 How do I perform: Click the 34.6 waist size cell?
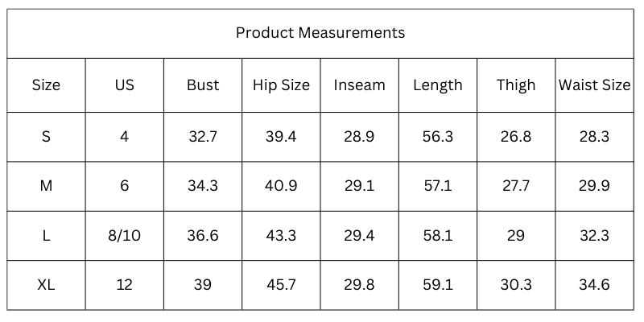point(594,285)
